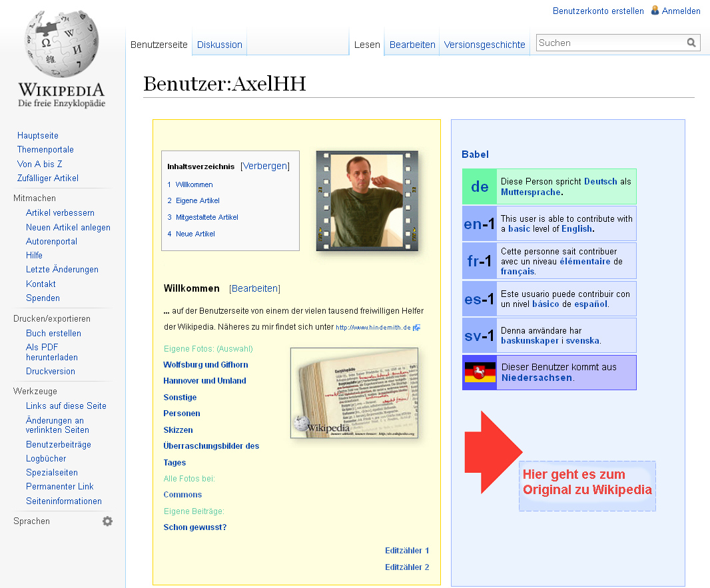Open Editzähler 2

[407, 567]
